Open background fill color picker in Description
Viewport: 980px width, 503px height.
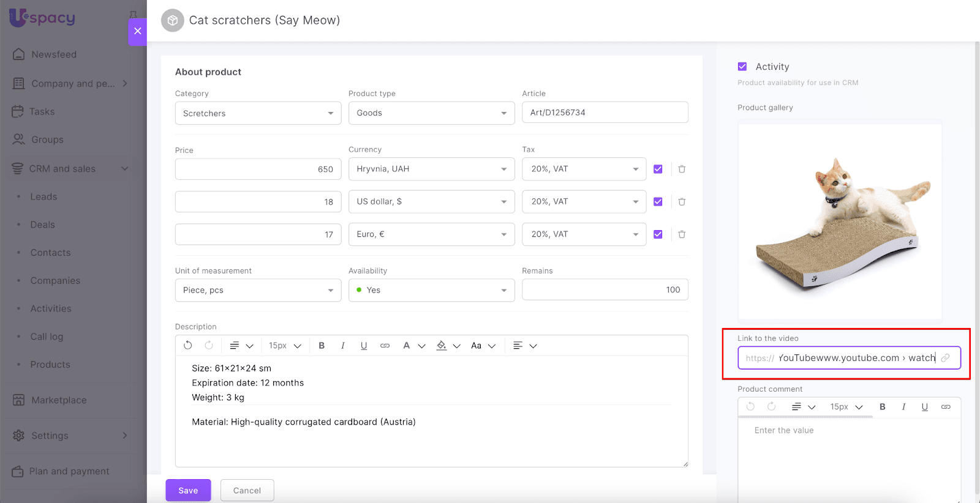(442, 346)
